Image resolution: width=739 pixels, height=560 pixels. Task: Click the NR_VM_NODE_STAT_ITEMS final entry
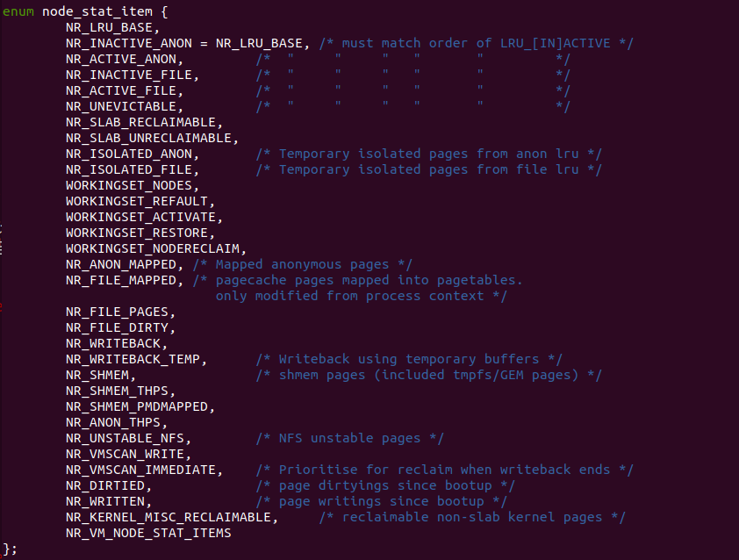click(148, 533)
